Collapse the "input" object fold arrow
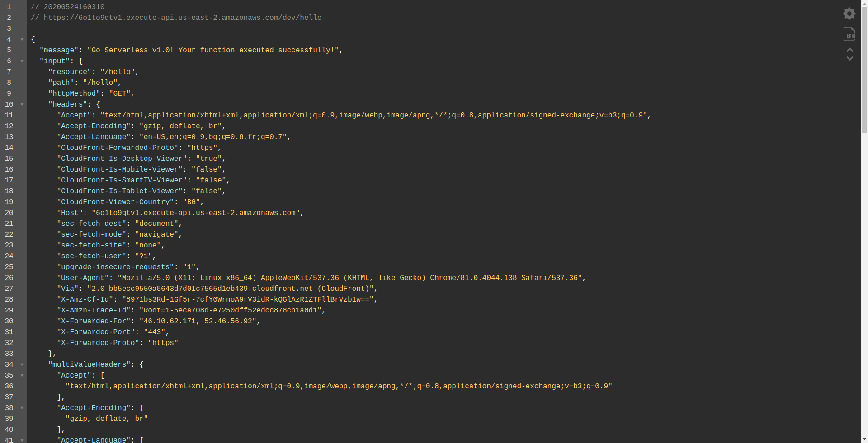868x443 pixels. tap(22, 61)
